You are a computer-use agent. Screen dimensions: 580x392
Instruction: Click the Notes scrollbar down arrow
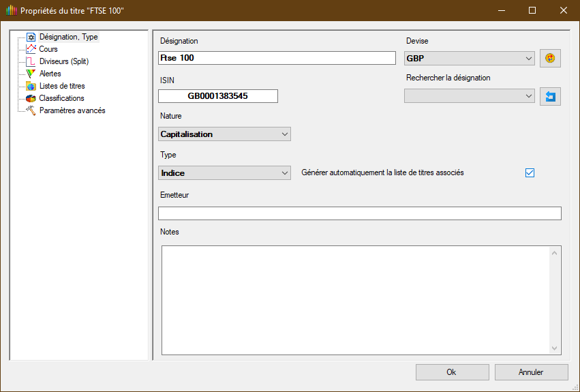554,348
